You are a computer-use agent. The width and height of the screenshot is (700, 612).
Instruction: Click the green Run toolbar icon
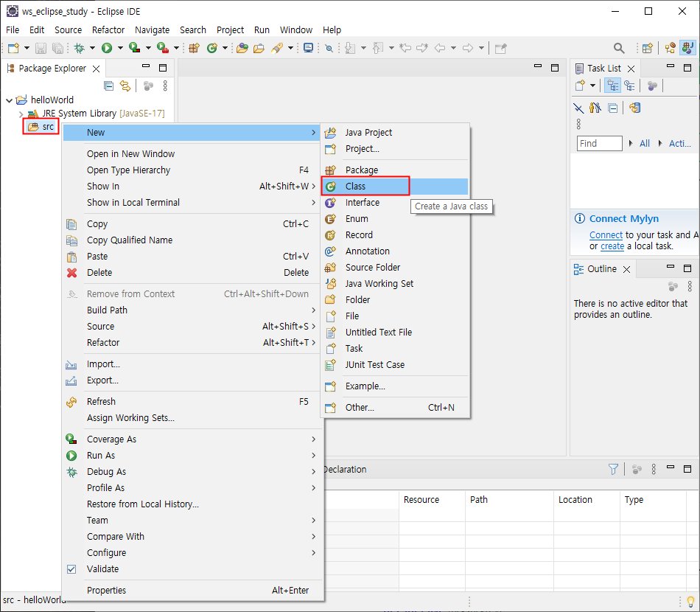pyautogui.click(x=107, y=48)
